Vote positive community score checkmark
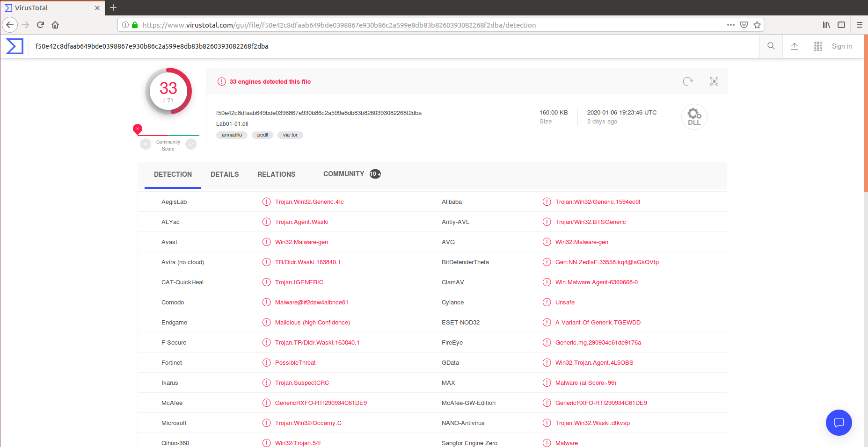This screenshot has width=868, height=447. point(191,144)
